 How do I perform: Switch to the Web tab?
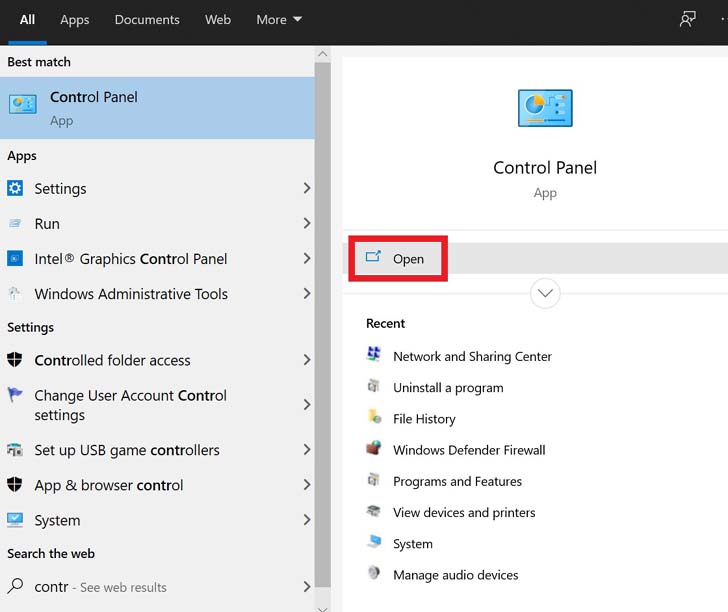click(x=218, y=20)
